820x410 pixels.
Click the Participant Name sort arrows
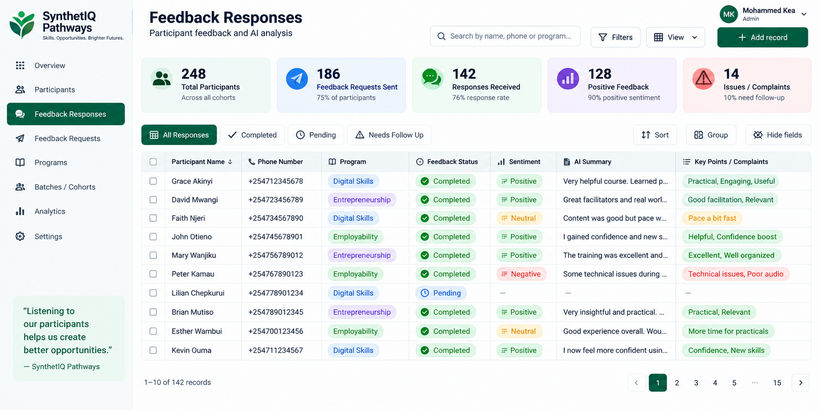(230, 162)
